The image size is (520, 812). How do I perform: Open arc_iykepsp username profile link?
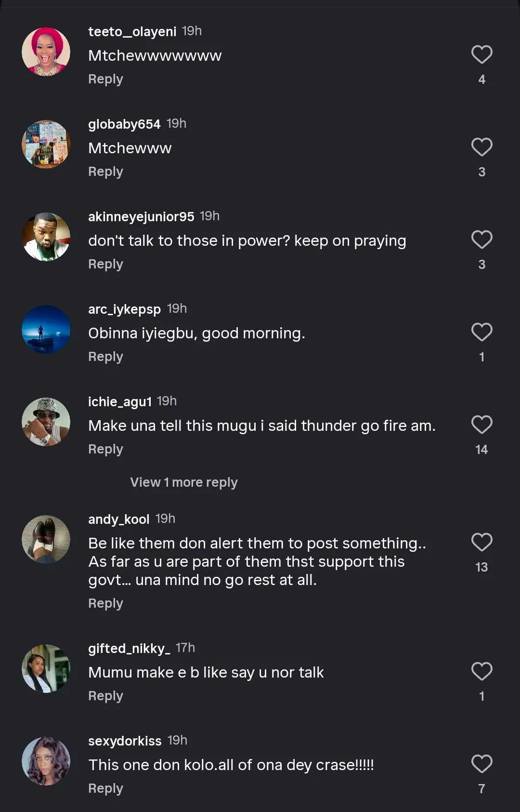(124, 309)
